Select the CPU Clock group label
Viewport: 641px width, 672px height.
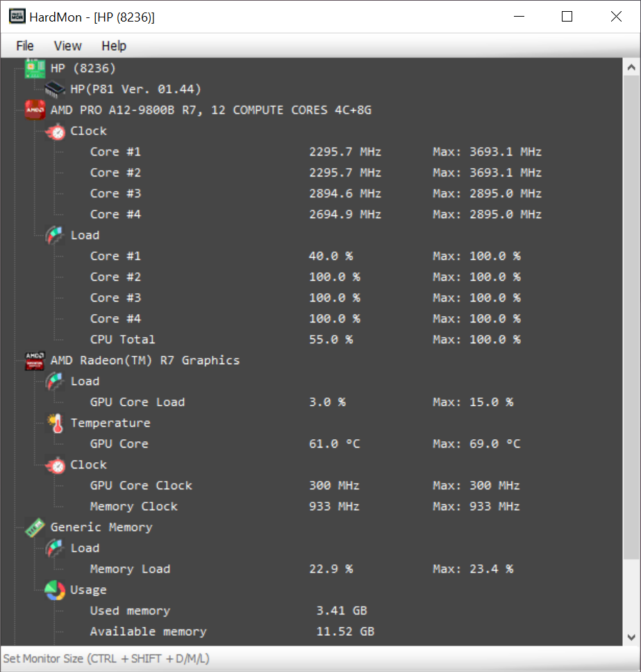[x=89, y=131]
